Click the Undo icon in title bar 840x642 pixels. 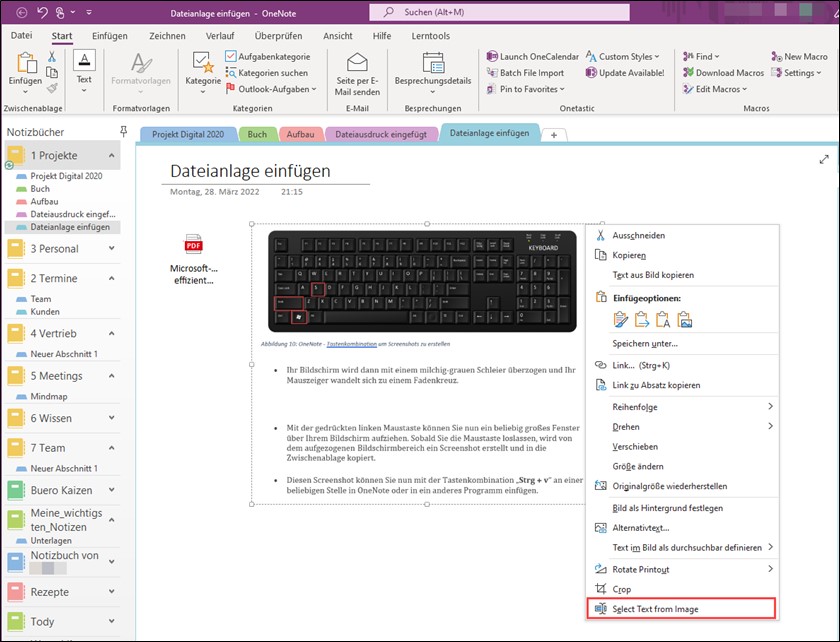(x=42, y=12)
